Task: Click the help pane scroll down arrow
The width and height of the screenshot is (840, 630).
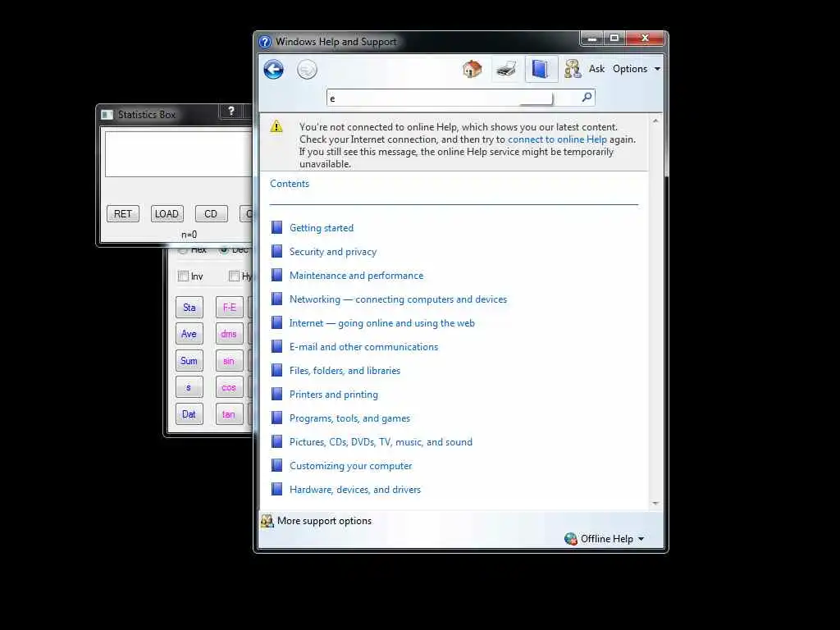Action: tap(655, 504)
